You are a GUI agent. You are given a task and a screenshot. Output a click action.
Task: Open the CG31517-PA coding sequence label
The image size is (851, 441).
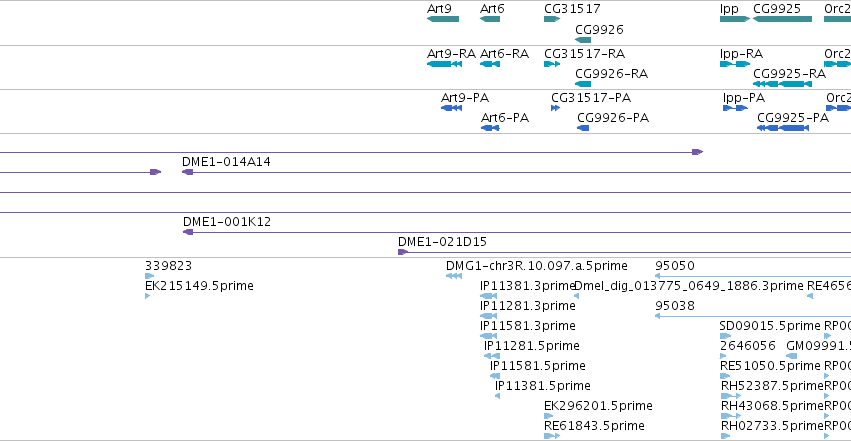coord(590,98)
